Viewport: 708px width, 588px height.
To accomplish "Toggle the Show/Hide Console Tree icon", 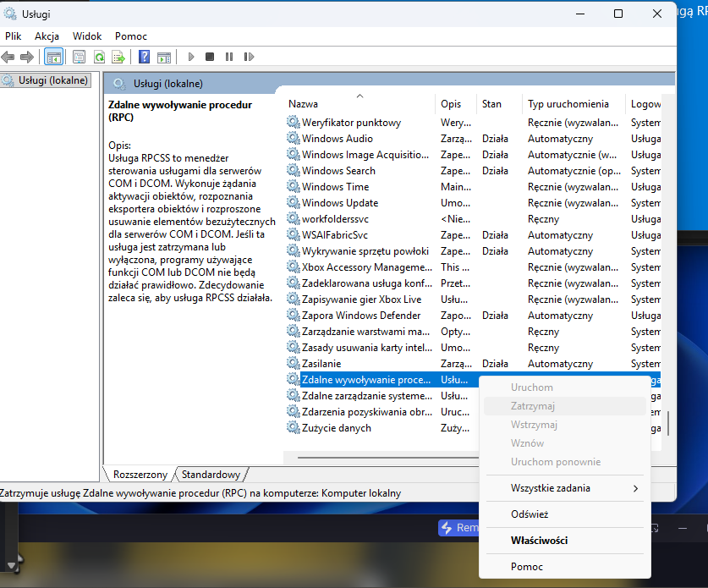I will click(54, 57).
